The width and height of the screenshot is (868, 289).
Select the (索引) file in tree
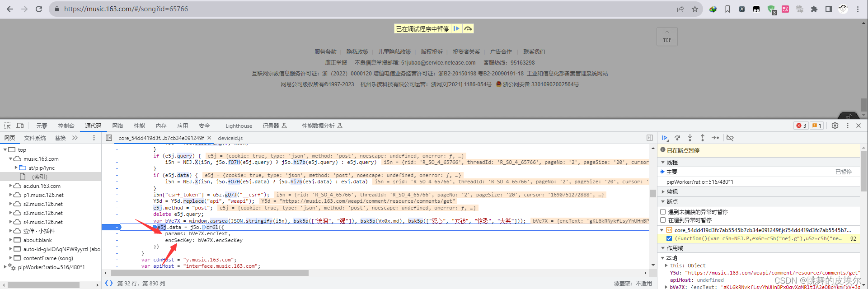[39, 177]
